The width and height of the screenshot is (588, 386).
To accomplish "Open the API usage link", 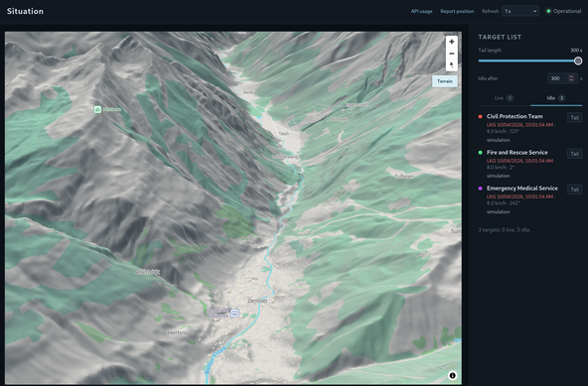I will (x=421, y=11).
